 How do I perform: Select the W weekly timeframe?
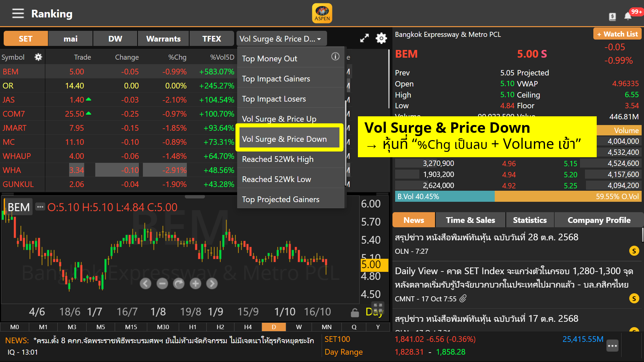click(299, 327)
